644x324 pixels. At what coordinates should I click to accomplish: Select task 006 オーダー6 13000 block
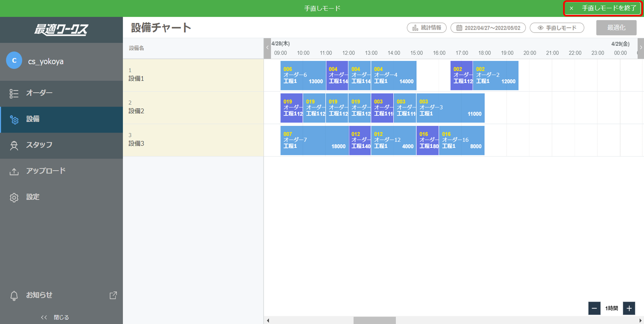(303, 76)
